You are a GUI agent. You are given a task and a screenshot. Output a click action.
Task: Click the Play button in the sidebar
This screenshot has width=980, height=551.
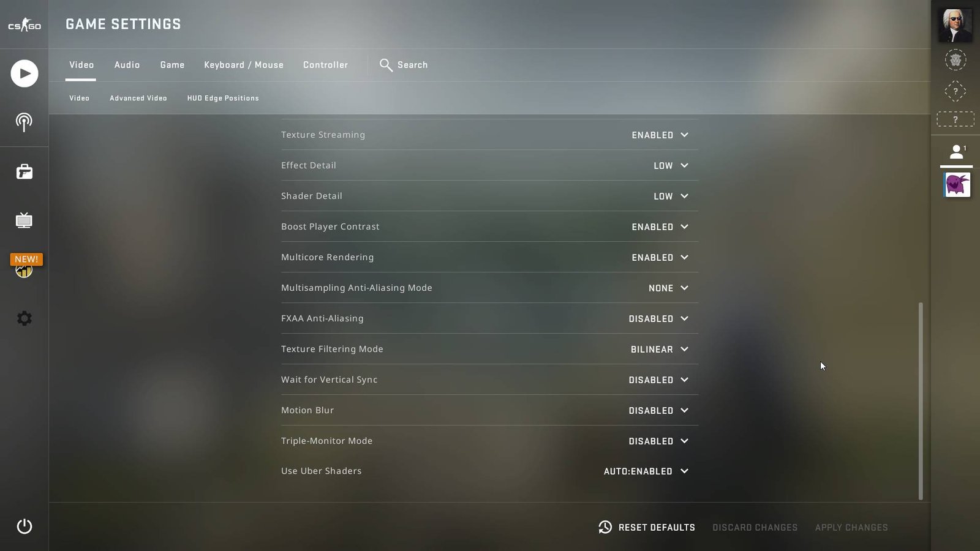tap(24, 73)
